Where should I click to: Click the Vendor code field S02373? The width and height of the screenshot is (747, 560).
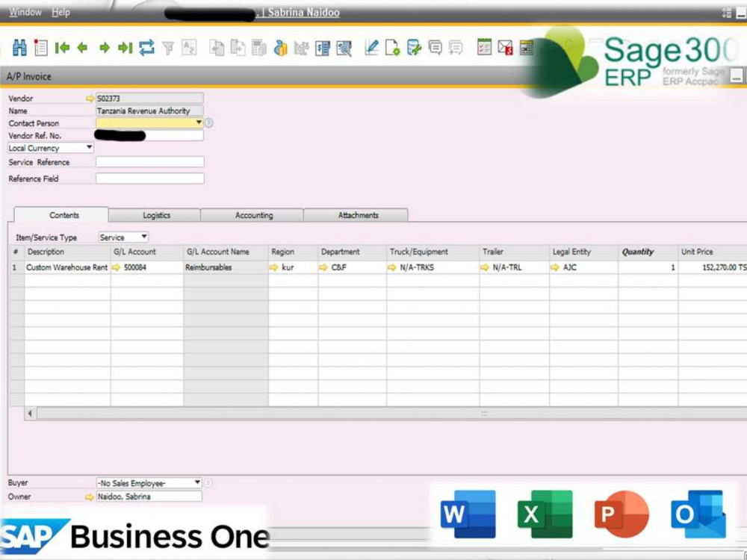click(x=149, y=99)
